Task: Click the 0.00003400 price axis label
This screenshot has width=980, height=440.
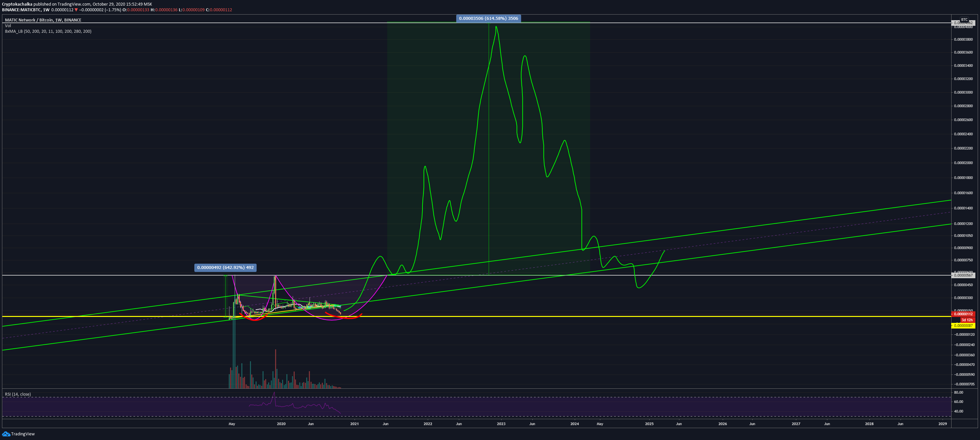Action: [x=964, y=66]
